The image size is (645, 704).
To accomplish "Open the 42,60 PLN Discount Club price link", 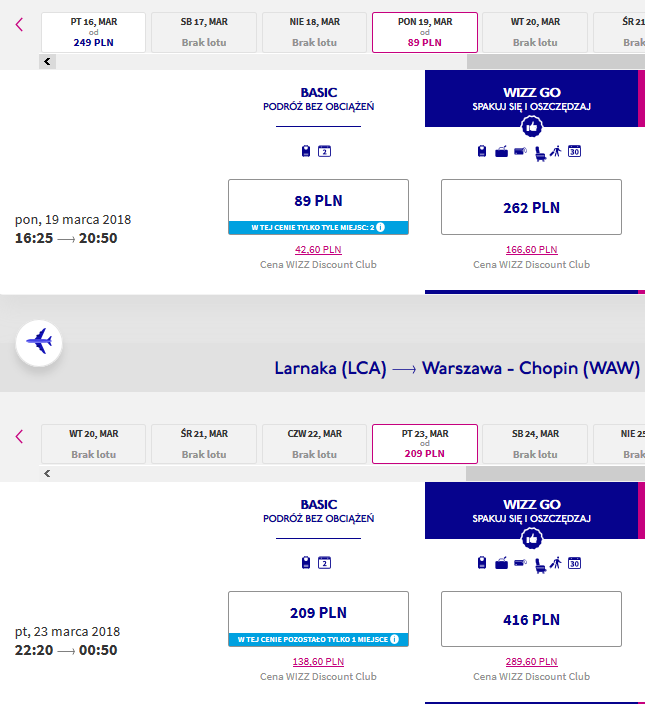I will pos(318,250).
